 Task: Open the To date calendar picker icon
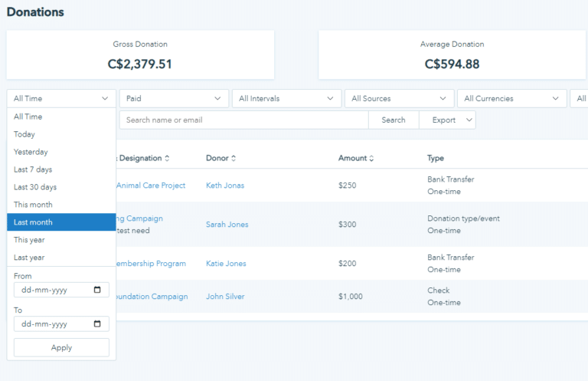coord(97,324)
